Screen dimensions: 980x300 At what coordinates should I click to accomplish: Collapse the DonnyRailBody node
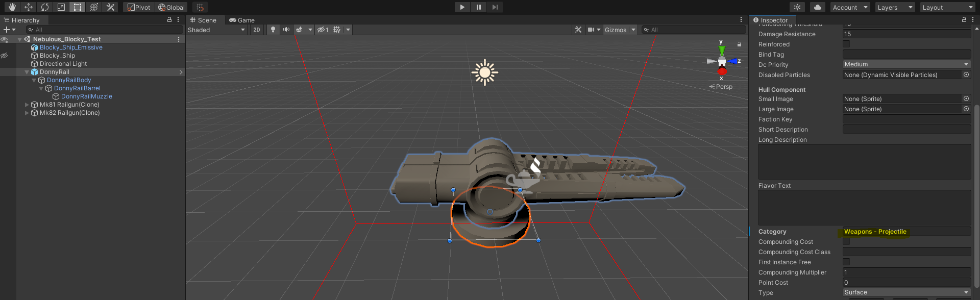click(x=34, y=80)
